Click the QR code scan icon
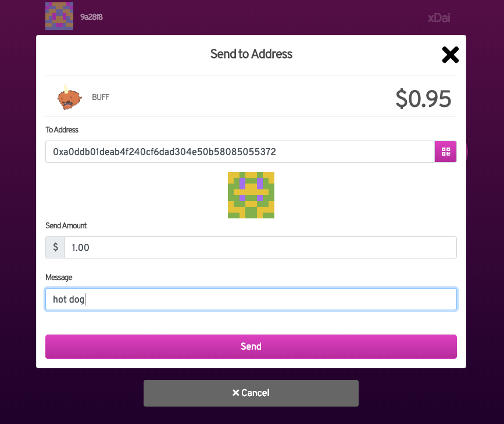The height and width of the screenshot is (424, 504). tap(445, 152)
